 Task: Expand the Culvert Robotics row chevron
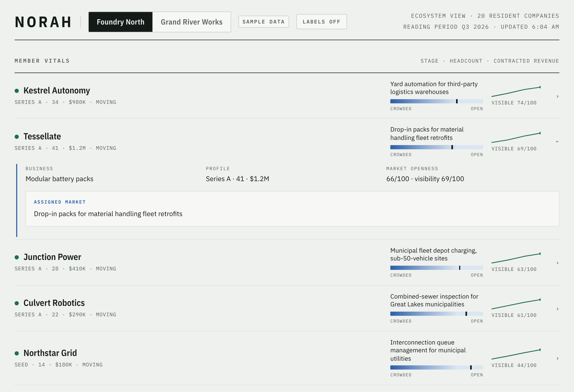pyautogui.click(x=557, y=309)
